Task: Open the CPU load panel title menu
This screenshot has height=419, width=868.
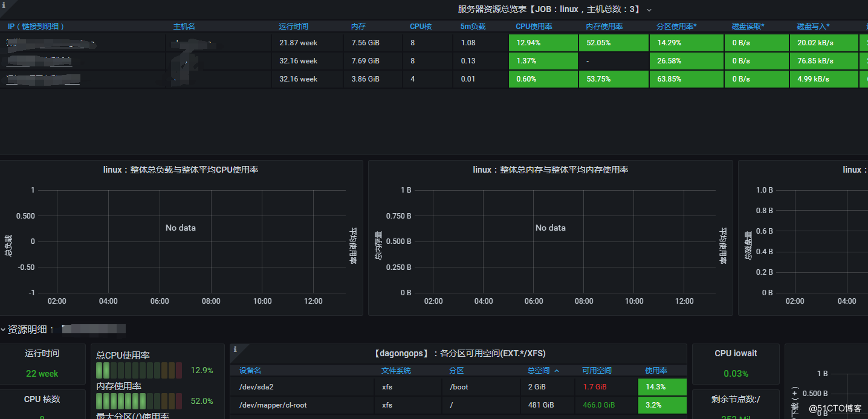Action: pos(181,170)
